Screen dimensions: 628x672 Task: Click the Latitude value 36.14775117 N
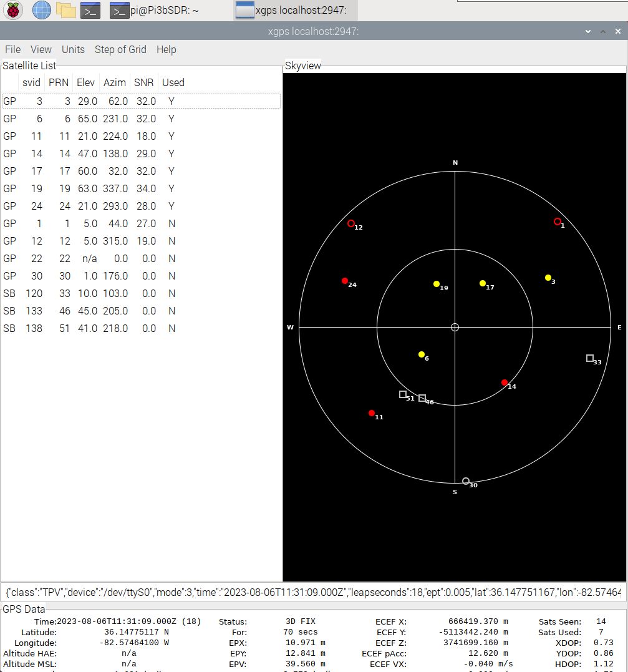(x=136, y=632)
